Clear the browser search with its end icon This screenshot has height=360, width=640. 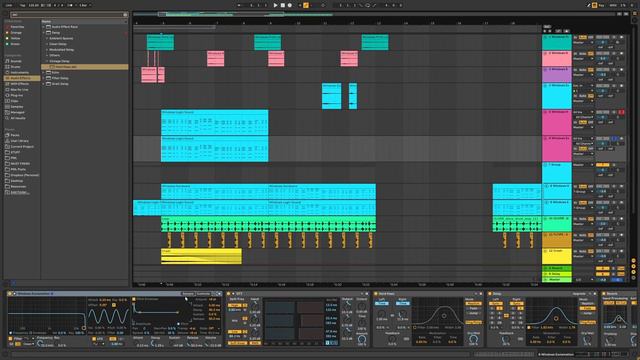[x=125, y=15]
